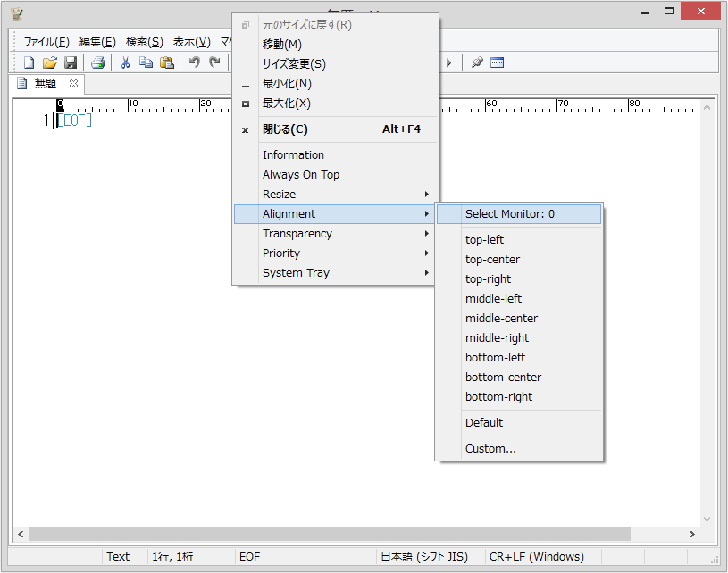Select the Information menu entry

pyautogui.click(x=335, y=155)
